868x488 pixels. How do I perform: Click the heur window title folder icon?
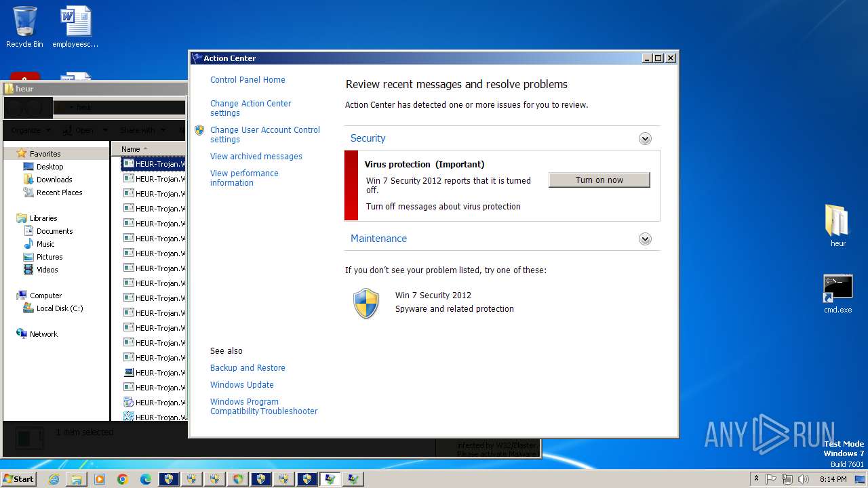click(x=9, y=89)
